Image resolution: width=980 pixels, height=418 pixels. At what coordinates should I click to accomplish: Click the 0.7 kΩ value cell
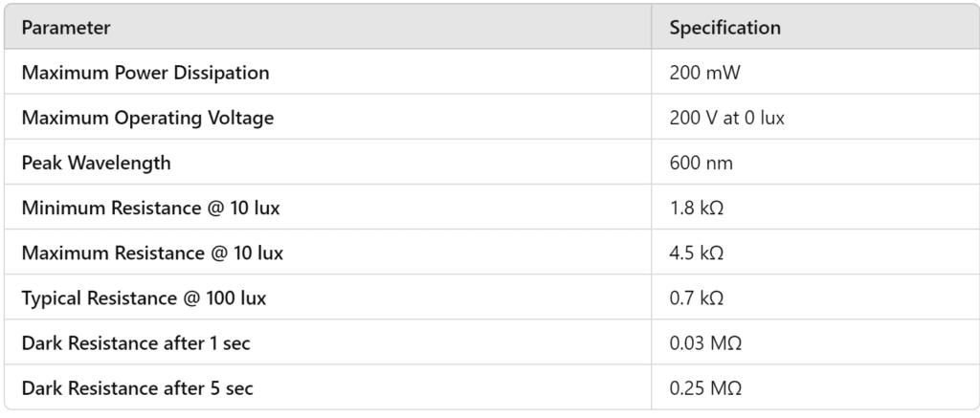696,298
